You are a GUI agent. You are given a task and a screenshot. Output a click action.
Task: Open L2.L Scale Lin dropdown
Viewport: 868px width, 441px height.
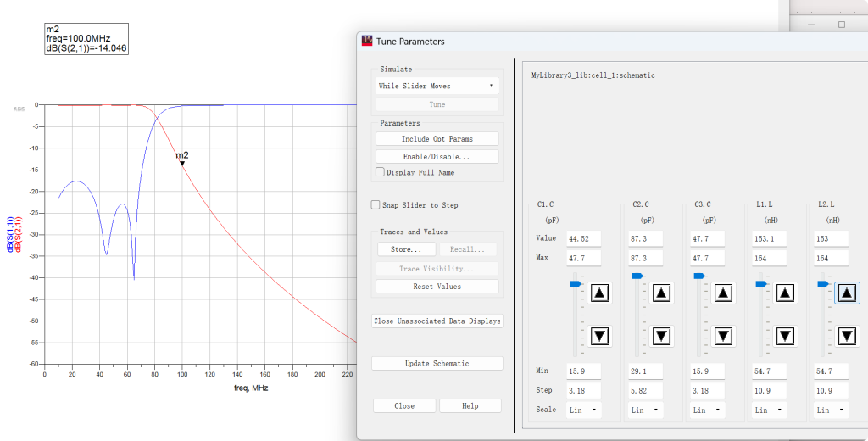click(832, 410)
